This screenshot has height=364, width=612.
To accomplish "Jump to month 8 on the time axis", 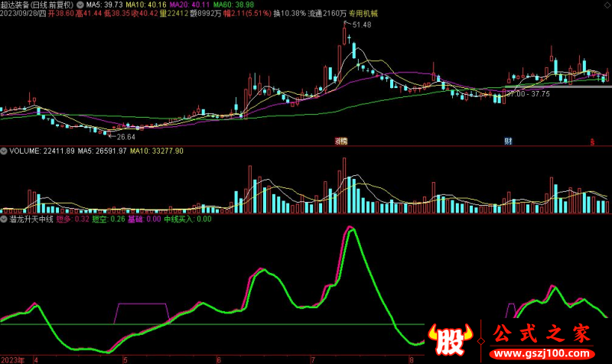I will (x=411, y=360).
